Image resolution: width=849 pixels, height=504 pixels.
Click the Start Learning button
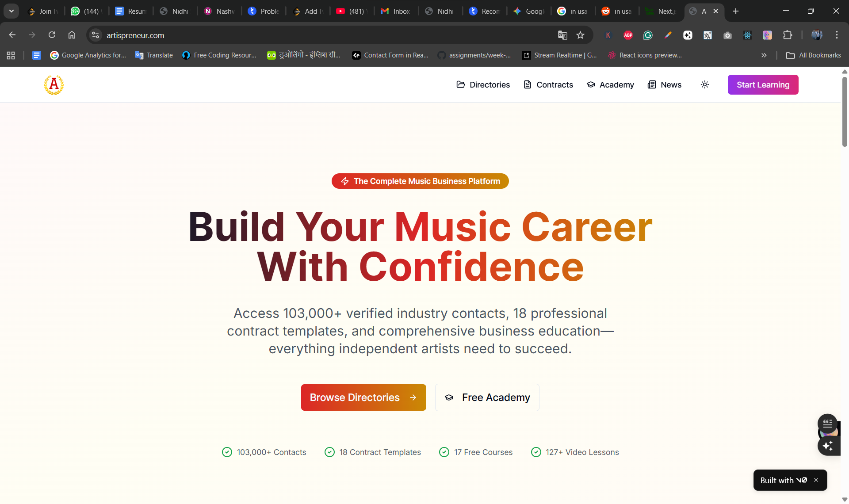pos(763,84)
